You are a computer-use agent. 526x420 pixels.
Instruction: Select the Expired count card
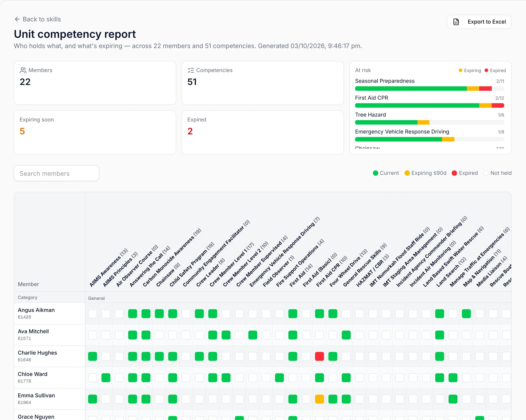pyautogui.click(x=263, y=132)
